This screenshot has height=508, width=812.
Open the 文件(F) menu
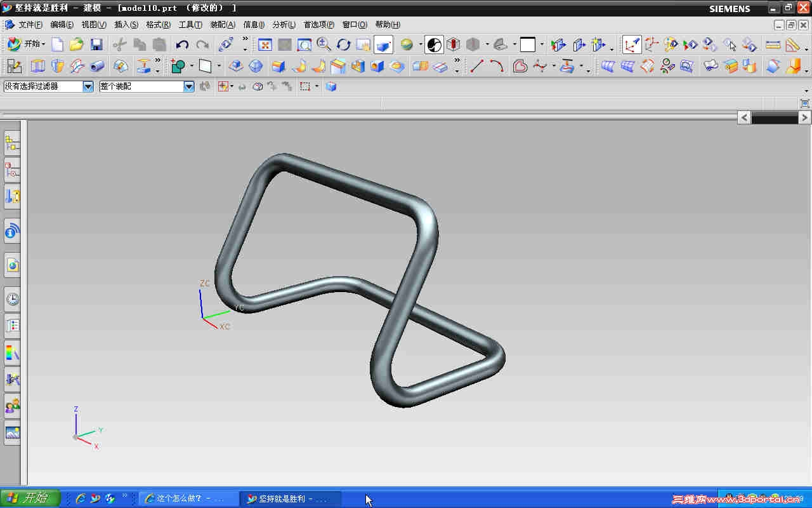30,25
